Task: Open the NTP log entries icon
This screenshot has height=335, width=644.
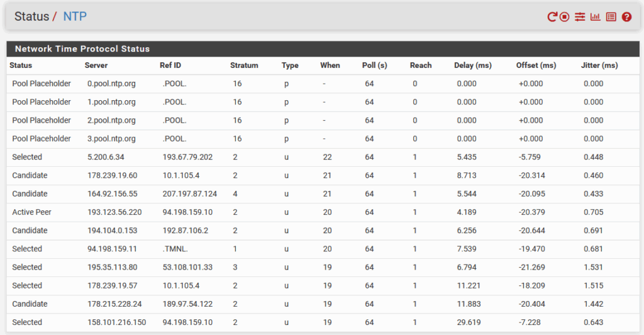Action: tap(611, 17)
